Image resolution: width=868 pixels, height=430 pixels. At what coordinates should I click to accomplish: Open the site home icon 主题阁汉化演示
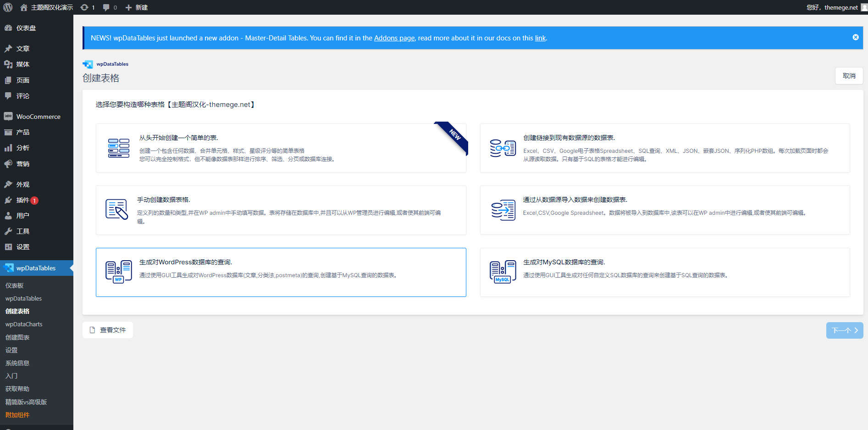[x=24, y=7]
